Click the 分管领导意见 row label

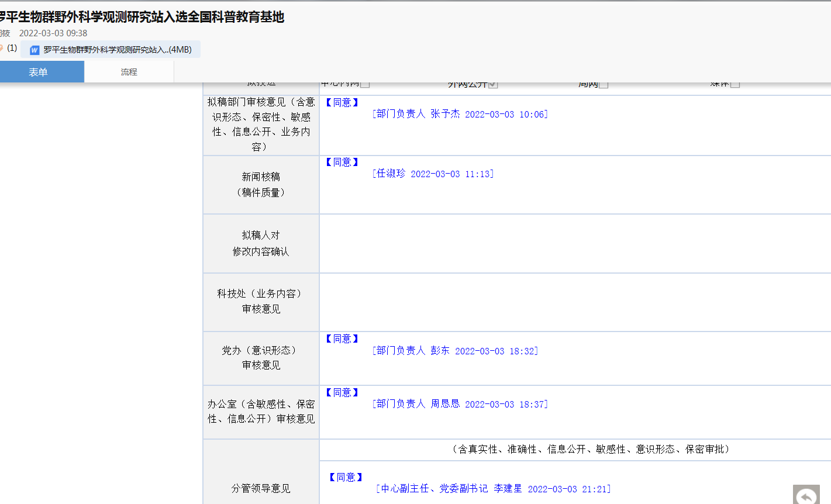(261, 488)
